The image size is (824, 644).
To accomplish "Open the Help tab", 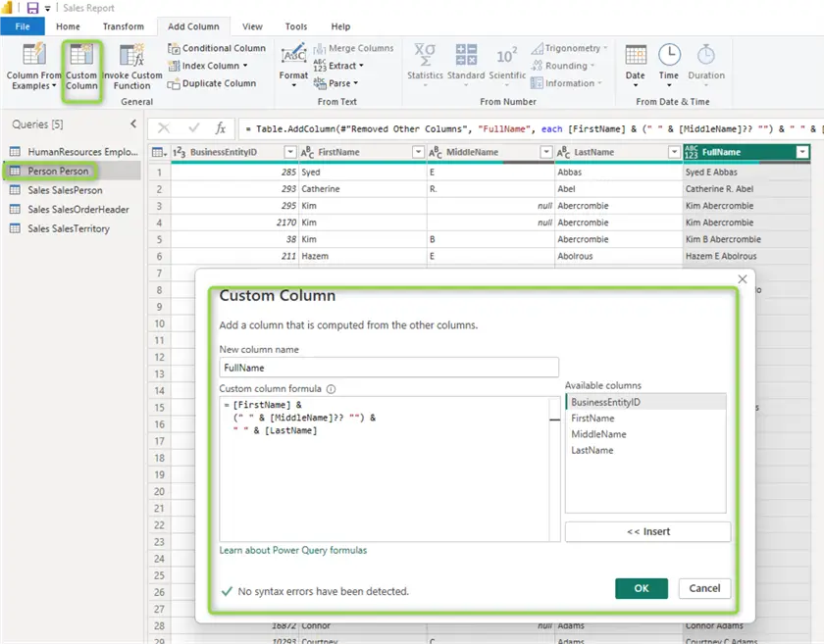I will [340, 26].
